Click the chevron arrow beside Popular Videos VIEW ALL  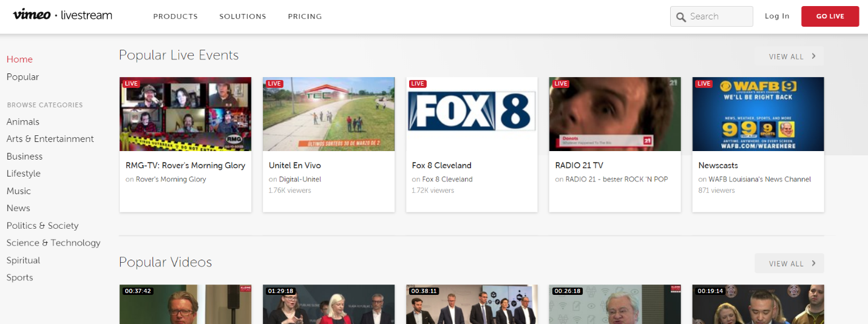(x=813, y=263)
